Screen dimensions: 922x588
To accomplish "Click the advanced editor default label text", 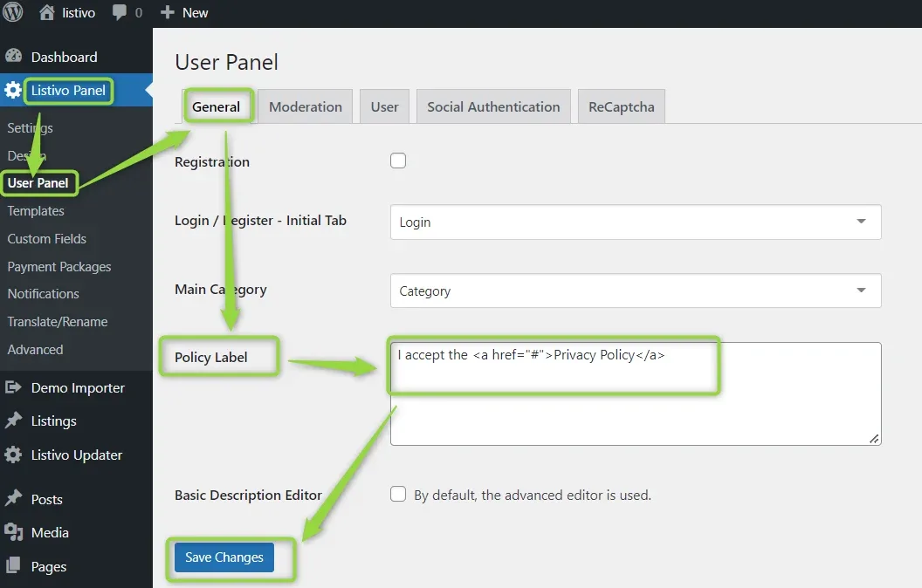I will click(x=532, y=496).
